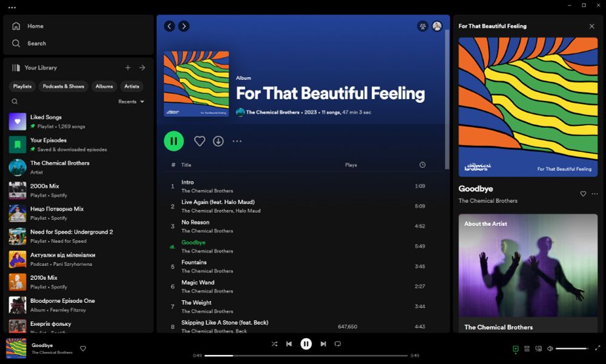Toggle repeat mode
This screenshot has height=364, width=606.
point(338,344)
